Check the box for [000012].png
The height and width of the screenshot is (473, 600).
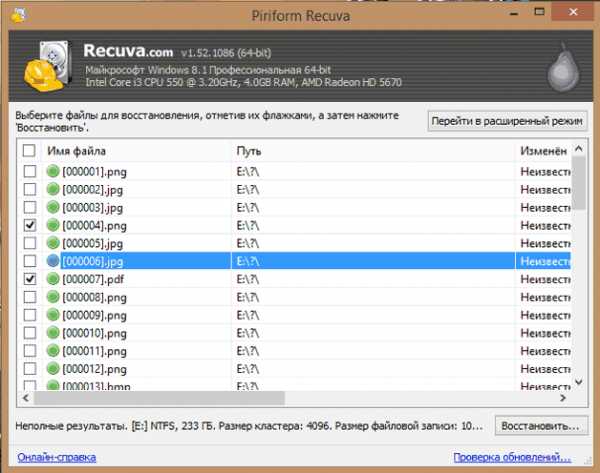[30, 369]
